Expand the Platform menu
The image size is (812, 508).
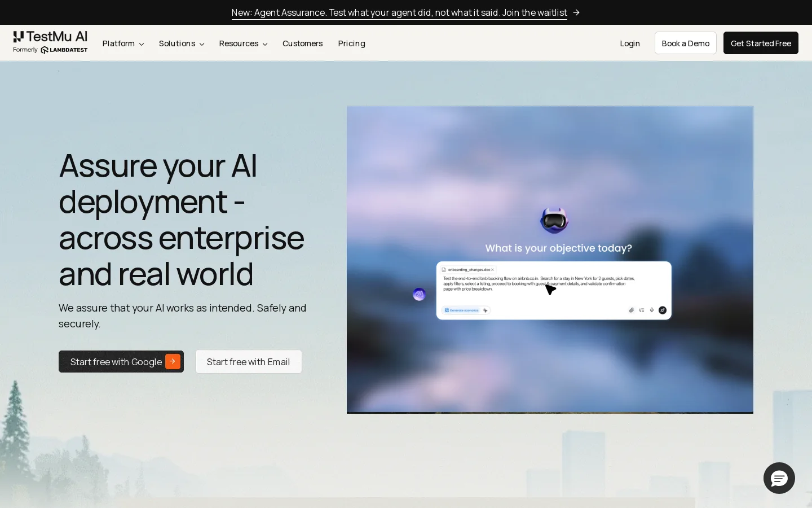point(123,43)
